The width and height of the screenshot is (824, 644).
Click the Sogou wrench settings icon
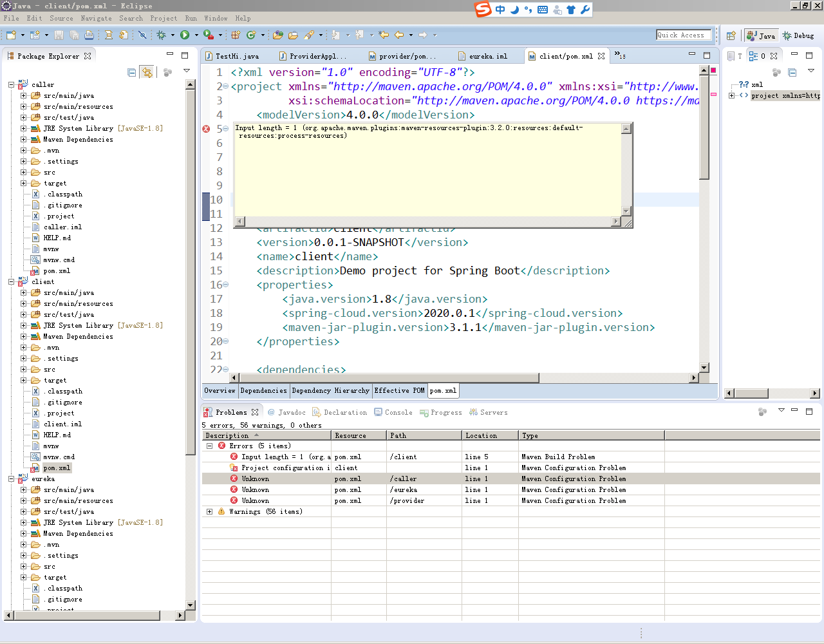585,10
